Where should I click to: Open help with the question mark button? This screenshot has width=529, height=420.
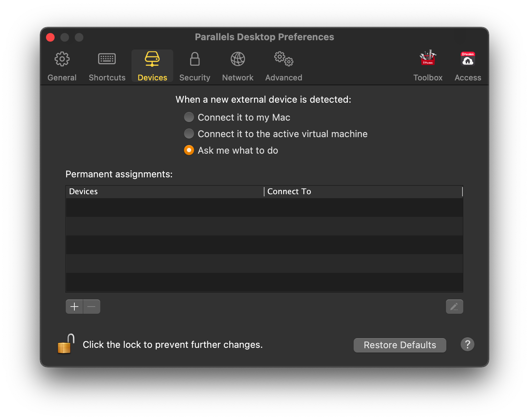pyautogui.click(x=467, y=345)
